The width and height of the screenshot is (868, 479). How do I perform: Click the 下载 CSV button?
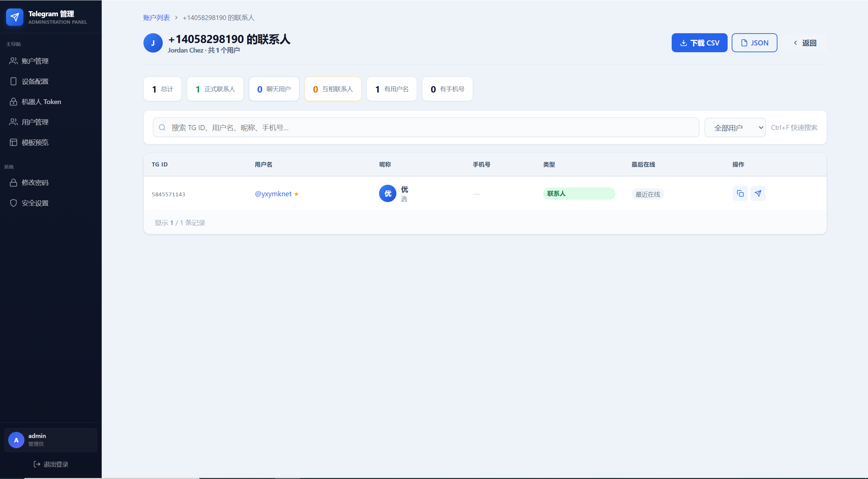pos(699,43)
